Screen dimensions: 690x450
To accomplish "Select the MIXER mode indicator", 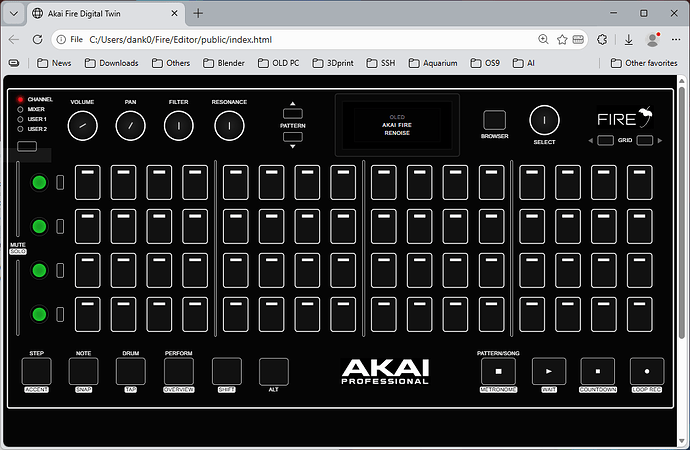I will coord(20,110).
